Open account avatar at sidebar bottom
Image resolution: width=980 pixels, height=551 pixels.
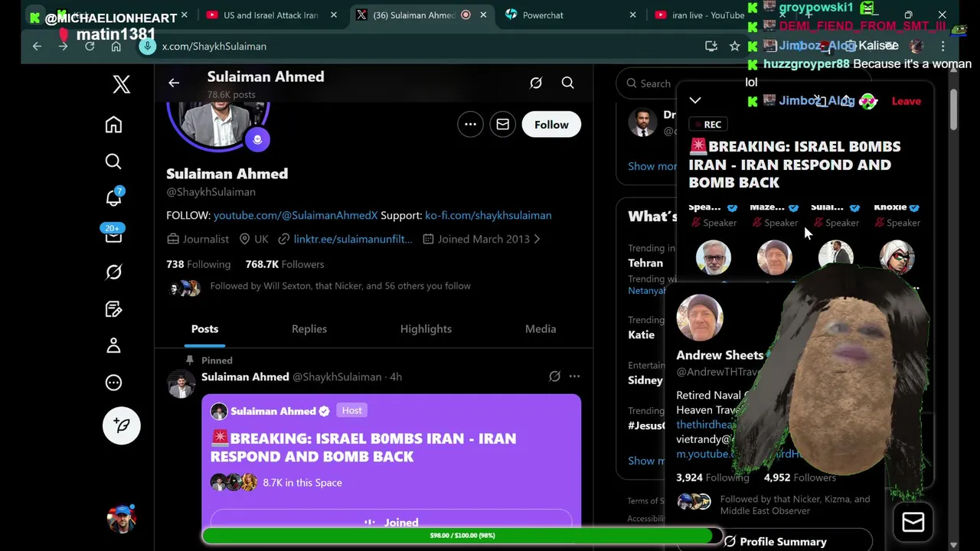[x=122, y=518]
